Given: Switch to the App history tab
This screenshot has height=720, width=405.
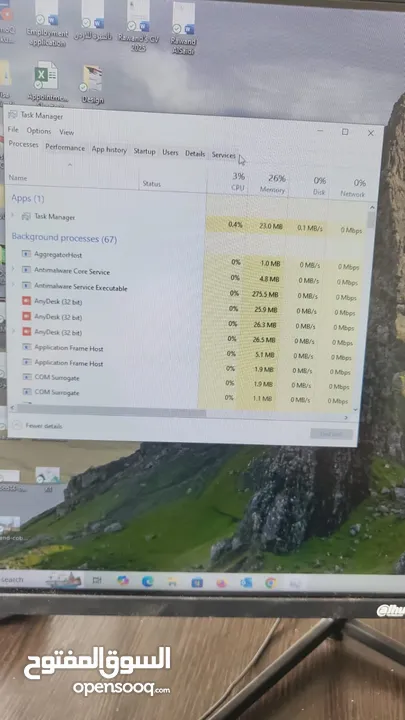Looking at the screenshot, I should coord(109,150).
